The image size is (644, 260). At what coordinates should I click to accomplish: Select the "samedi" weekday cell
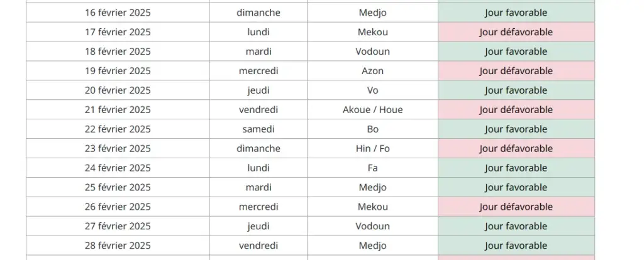(258, 129)
